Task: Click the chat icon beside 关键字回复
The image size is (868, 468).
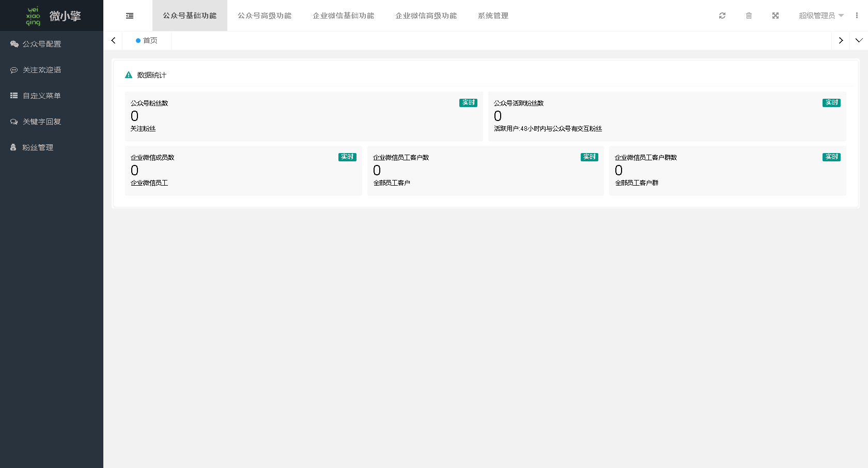Action: [14, 122]
